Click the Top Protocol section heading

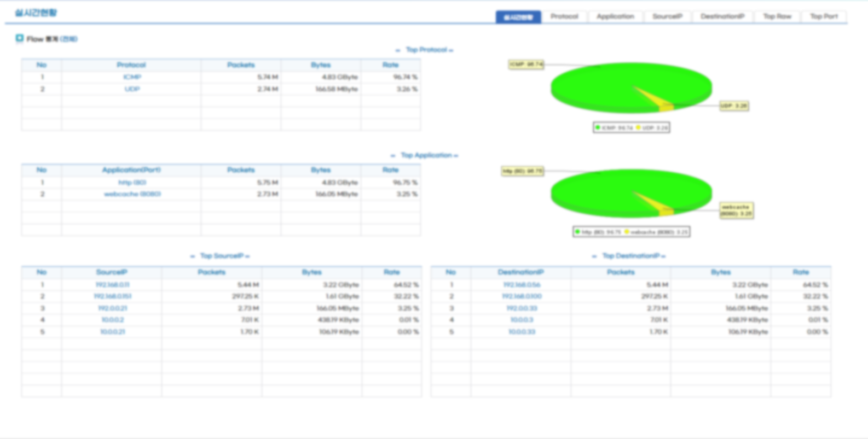pos(426,50)
